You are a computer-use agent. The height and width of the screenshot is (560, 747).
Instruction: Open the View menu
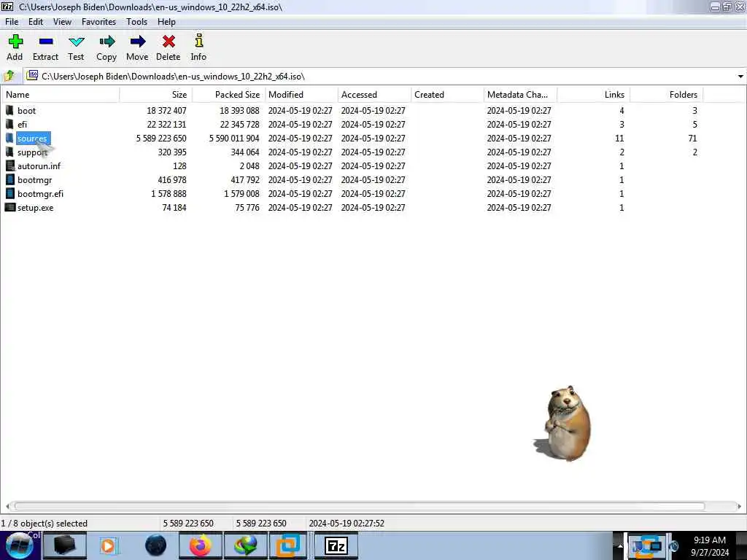[x=63, y=22]
